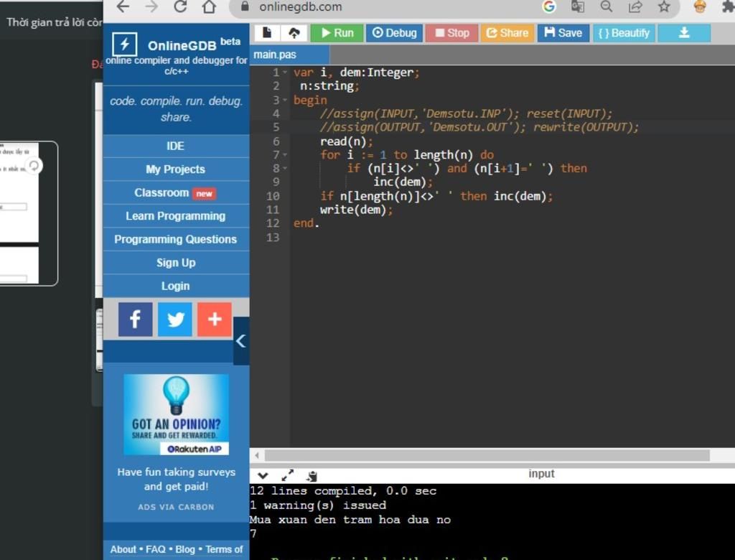The width and height of the screenshot is (735, 560).
Task: Click the Debug button
Action: [x=394, y=33]
